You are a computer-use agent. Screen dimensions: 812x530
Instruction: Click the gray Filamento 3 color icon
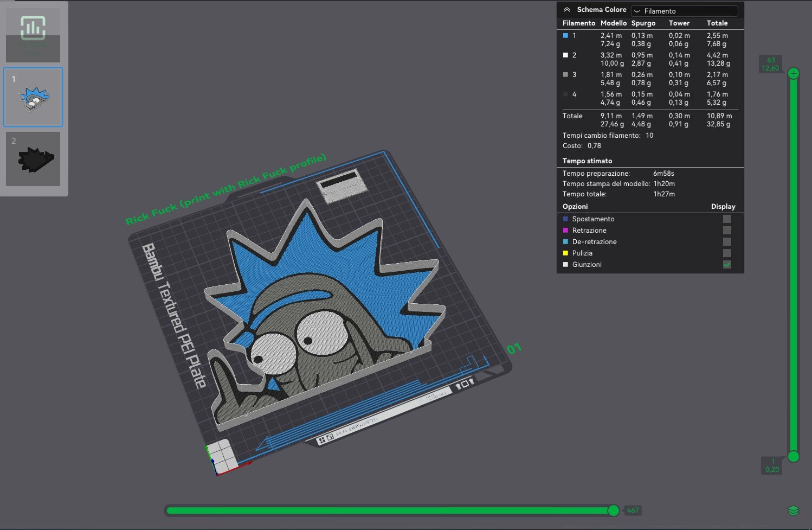(565, 74)
